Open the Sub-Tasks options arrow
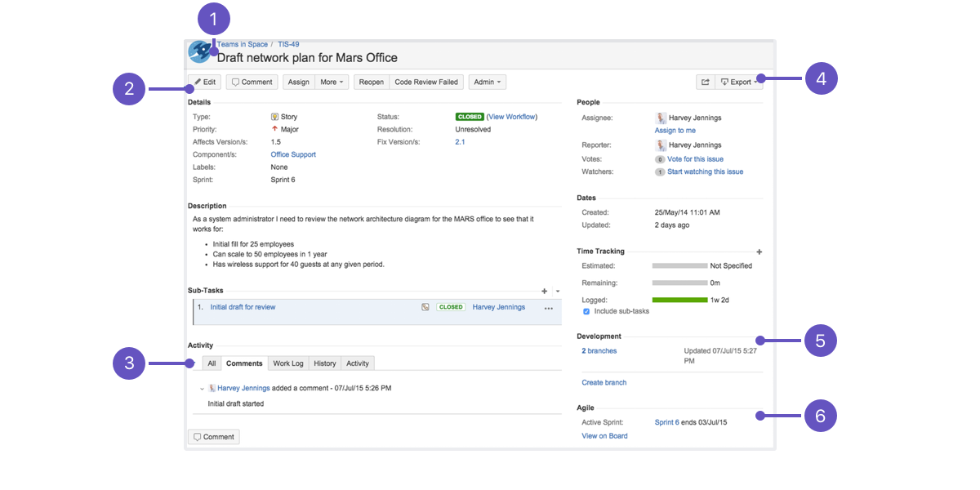Viewport: 980px width, 490px height. [558, 291]
